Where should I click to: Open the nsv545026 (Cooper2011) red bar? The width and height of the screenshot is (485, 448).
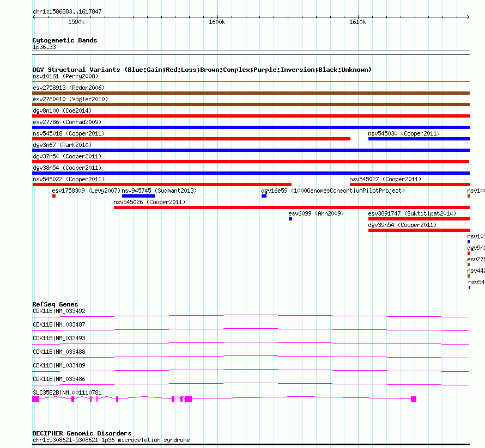(292, 207)
